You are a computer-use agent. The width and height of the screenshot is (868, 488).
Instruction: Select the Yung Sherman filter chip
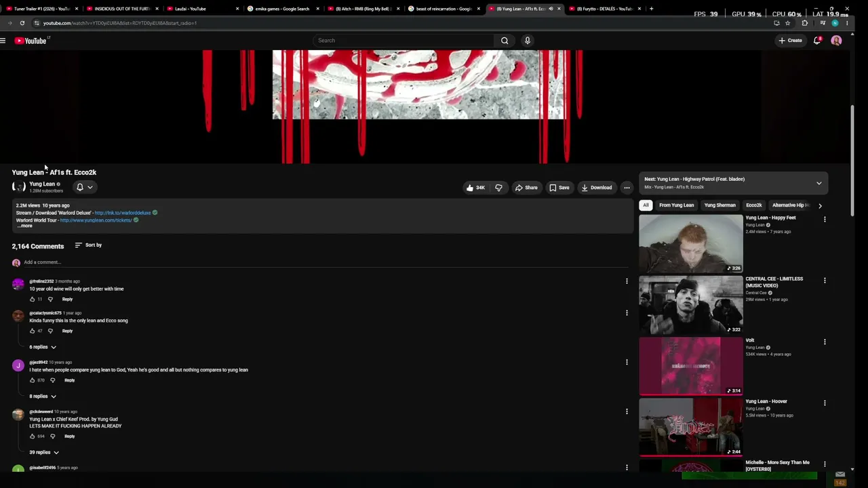pyautogui.click(x=719, y=205)
